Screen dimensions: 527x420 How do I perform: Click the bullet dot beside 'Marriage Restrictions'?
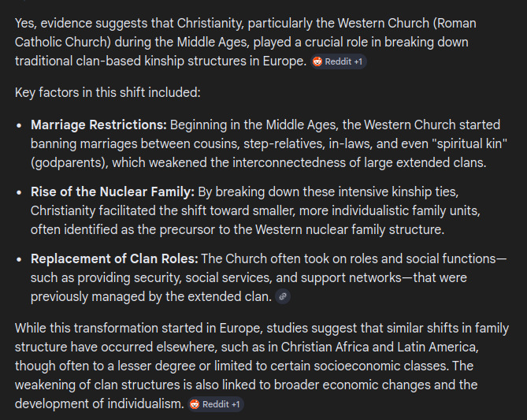click(20, 125)
